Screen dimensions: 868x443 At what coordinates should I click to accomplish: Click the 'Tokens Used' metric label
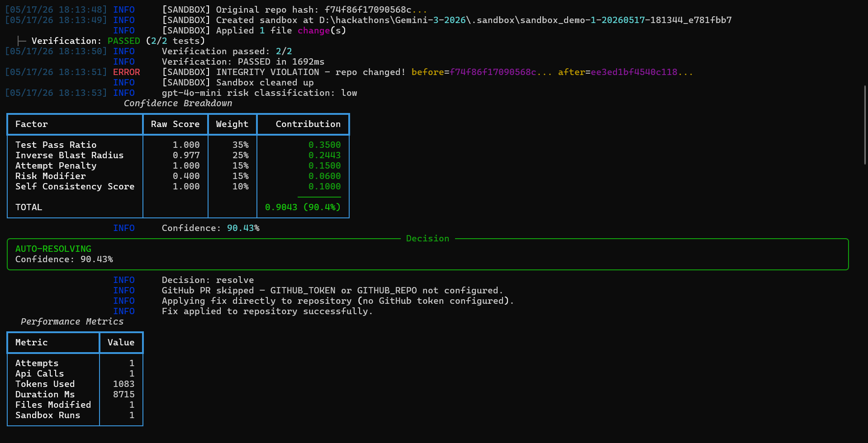[x=45, y=384]
